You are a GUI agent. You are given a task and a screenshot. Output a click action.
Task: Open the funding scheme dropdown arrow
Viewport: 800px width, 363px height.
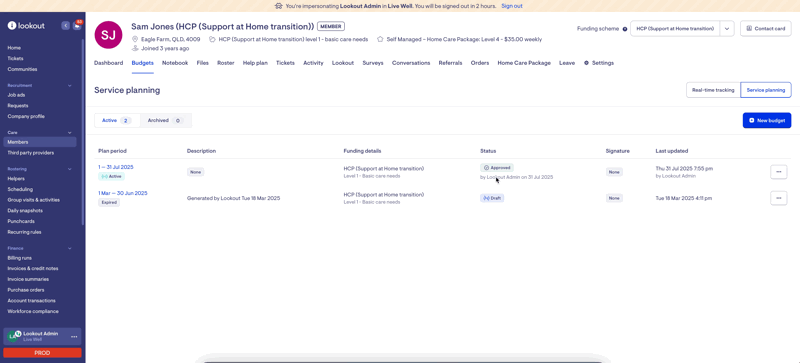tap(727, 29)
